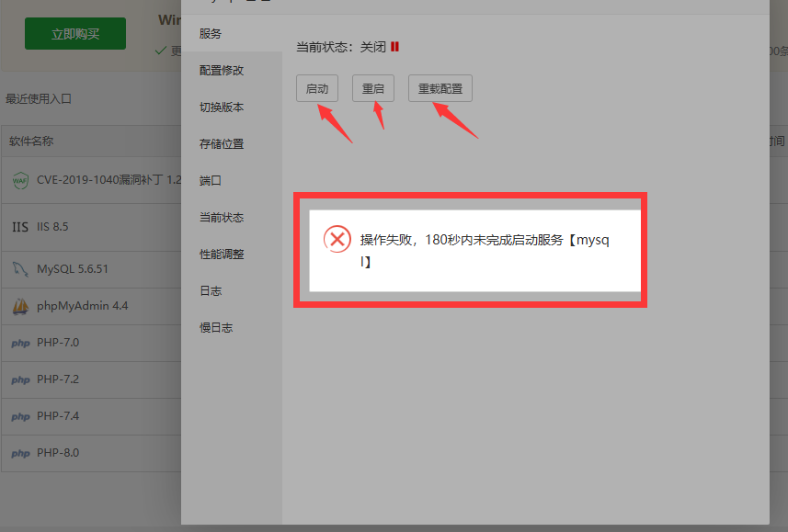Open the 慢日志 slow log tab
The width and height of the screenshot is (788, 532).
point(216,328)
